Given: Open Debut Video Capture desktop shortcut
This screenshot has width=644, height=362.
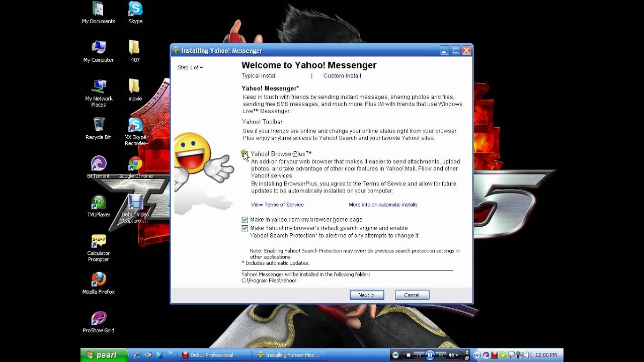Looking at the screenshot, I should tap(135, 209).
